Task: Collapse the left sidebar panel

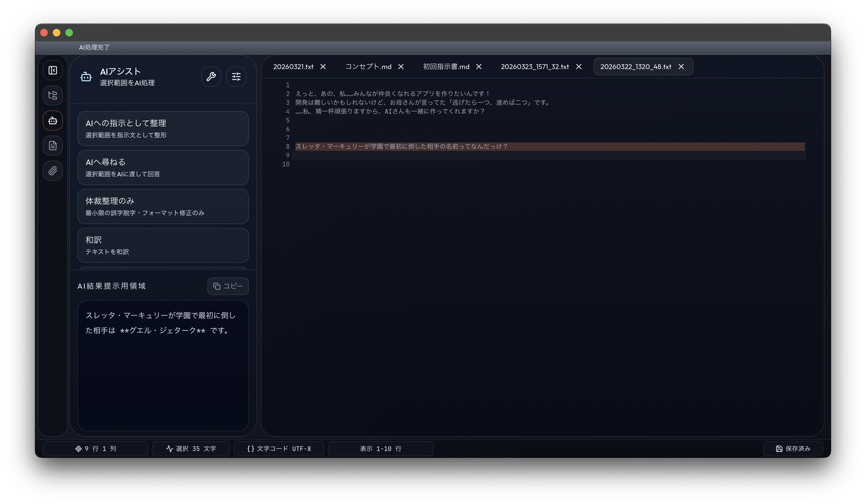Action: pos(52,70)
